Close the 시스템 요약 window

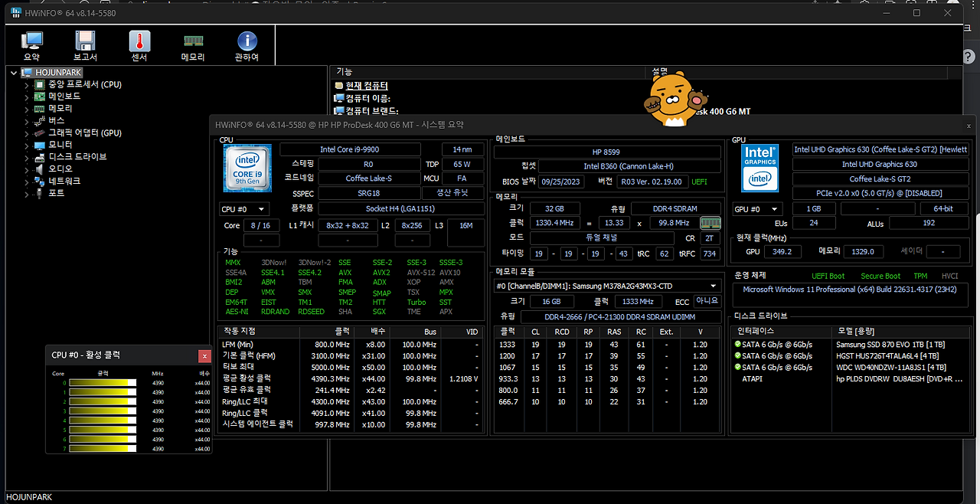pos(969,125)
